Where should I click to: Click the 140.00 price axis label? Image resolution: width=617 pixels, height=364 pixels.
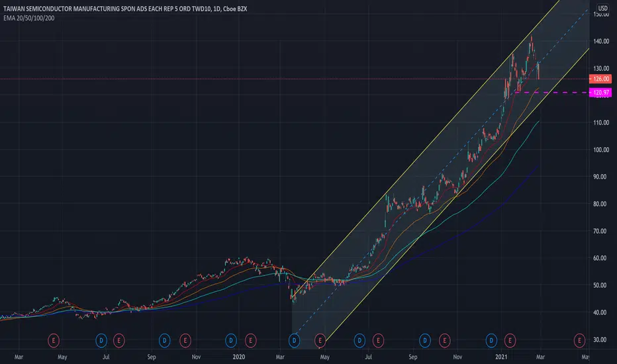(601, 41)
